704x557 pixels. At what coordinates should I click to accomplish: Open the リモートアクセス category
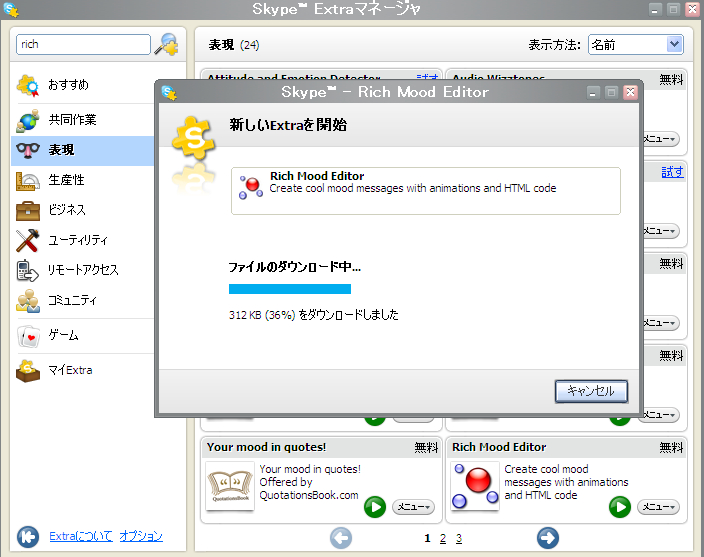83,270
